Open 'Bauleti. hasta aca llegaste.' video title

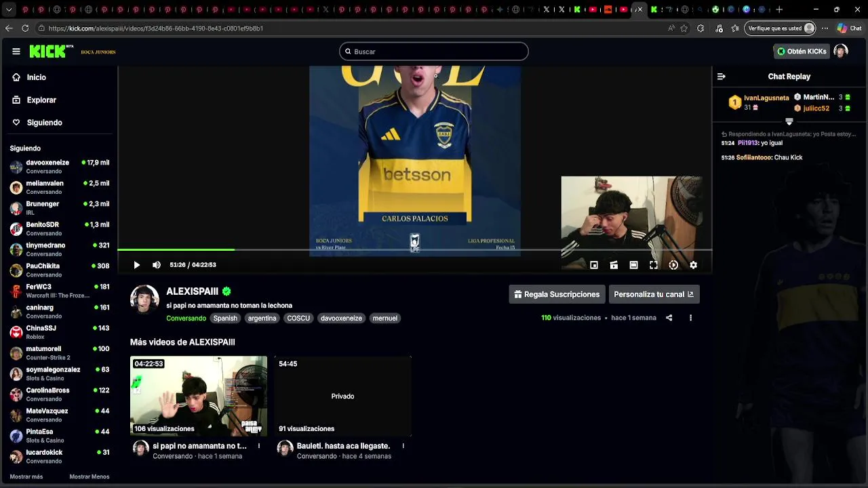point(343,446)
